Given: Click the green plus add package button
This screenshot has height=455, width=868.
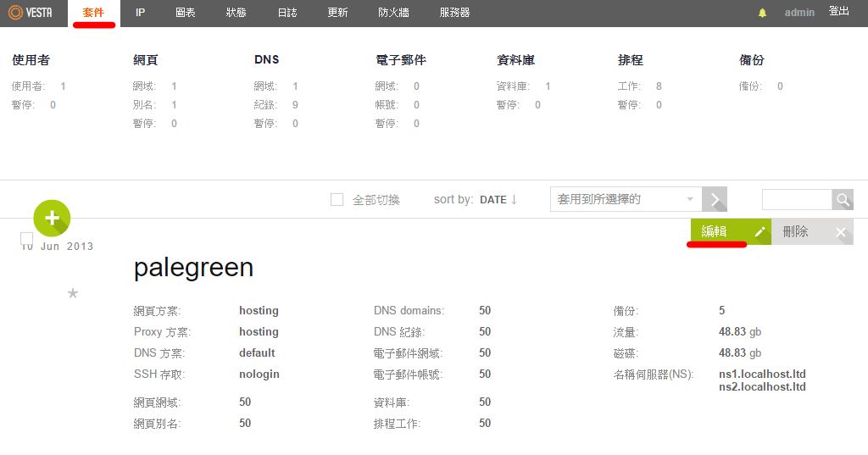Looking at the screenshot, I should coord(52,218).
